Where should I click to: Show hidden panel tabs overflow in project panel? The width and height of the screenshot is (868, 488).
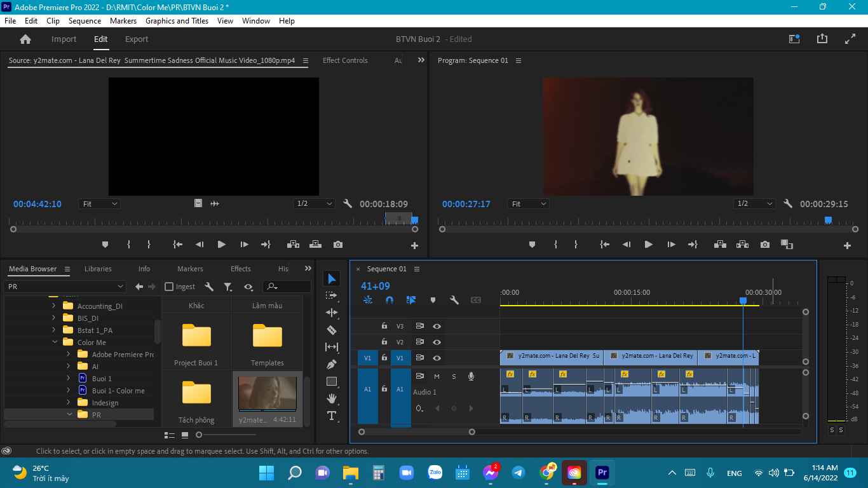(x=308, y=269)
